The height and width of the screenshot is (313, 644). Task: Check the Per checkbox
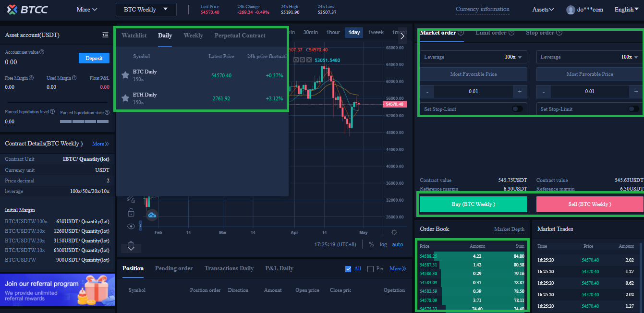tap(370, 269)
